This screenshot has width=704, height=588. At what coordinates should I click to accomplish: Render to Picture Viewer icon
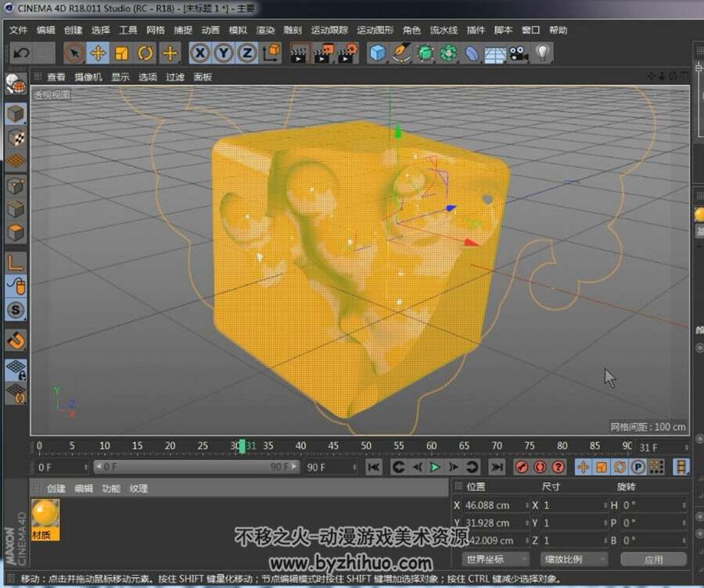(323, 53)
